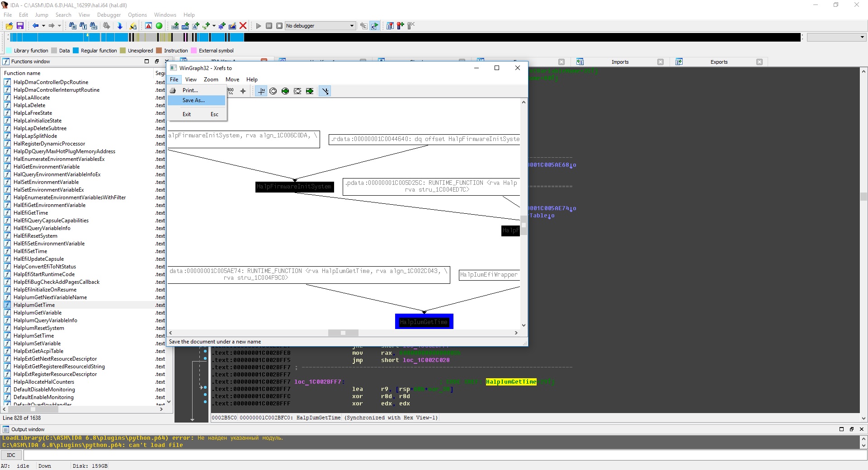Open the empty combo box at top right
Viewport: 868px width, 470px height.
click(836, 37)
